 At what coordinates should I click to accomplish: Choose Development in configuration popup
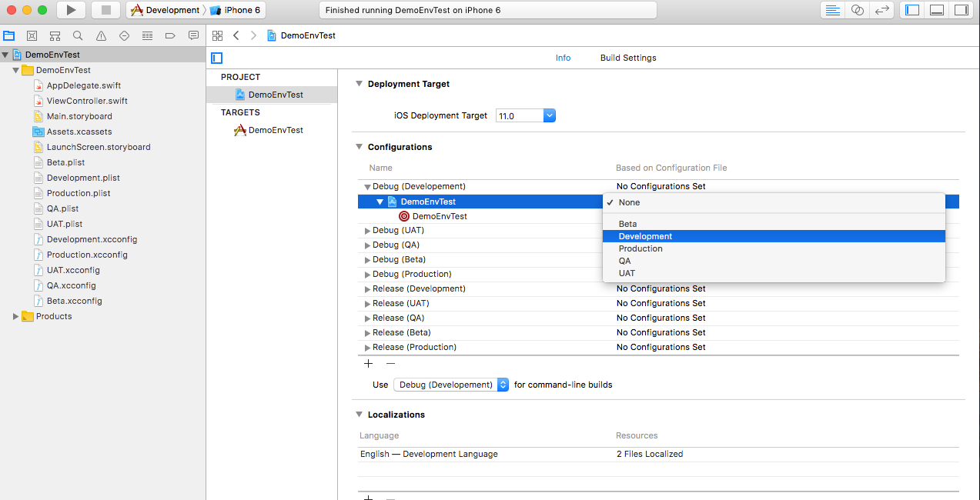point(774,236)
